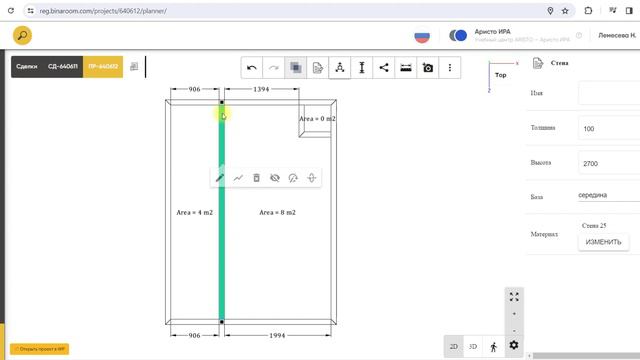
Task: Open the browser extensions icon
Action: pyautogui.click(x=588, y=11)
